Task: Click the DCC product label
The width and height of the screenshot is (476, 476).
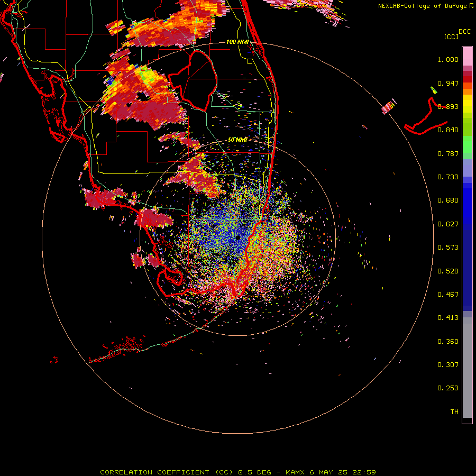Action: click(464, 32)
